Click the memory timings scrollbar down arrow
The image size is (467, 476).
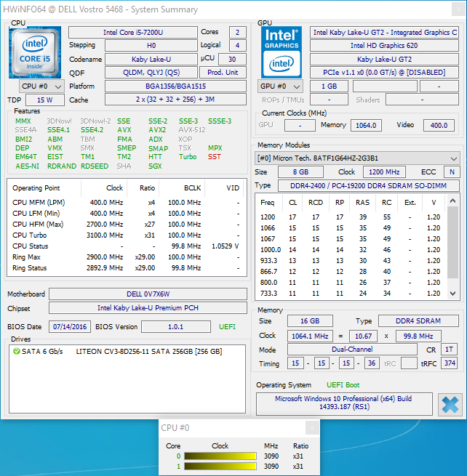click(x=452, y=294)
